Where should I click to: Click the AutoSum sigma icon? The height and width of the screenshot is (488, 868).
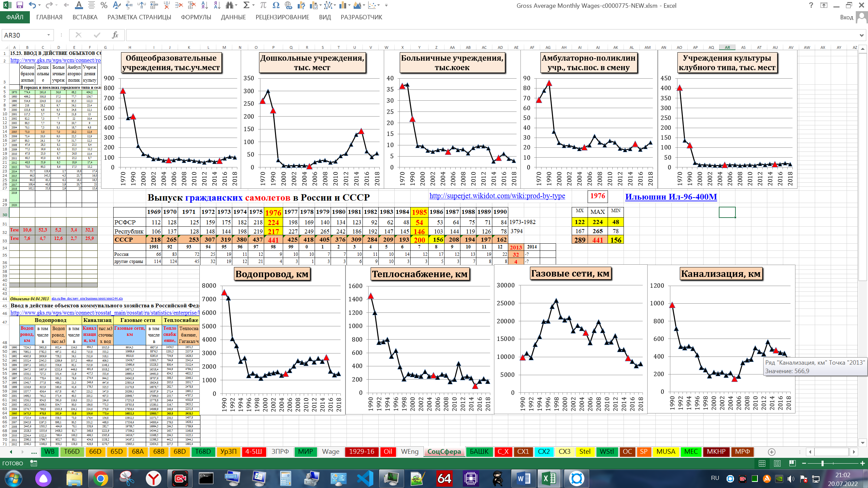[x=246, y=5]
